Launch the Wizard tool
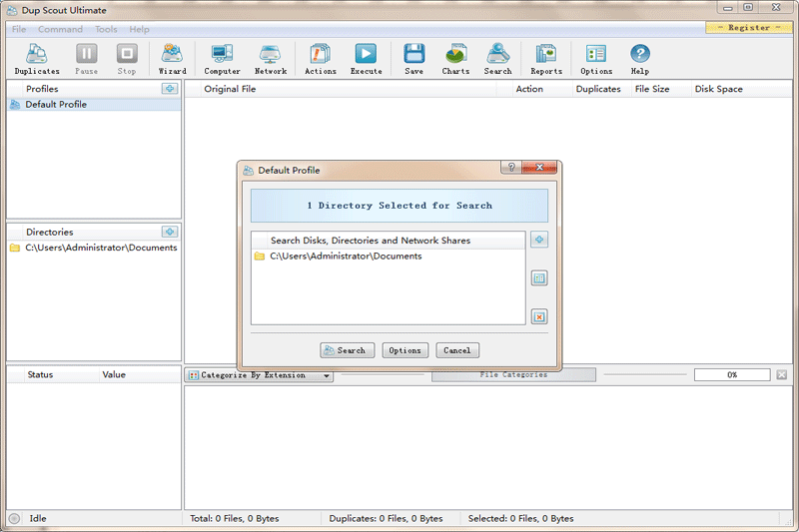799x532 pixels. (172, 59)
